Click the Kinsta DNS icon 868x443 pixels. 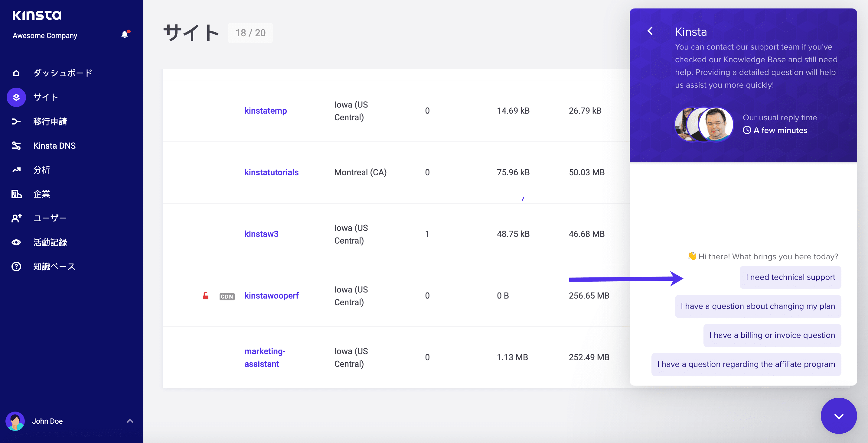point(16,146)
